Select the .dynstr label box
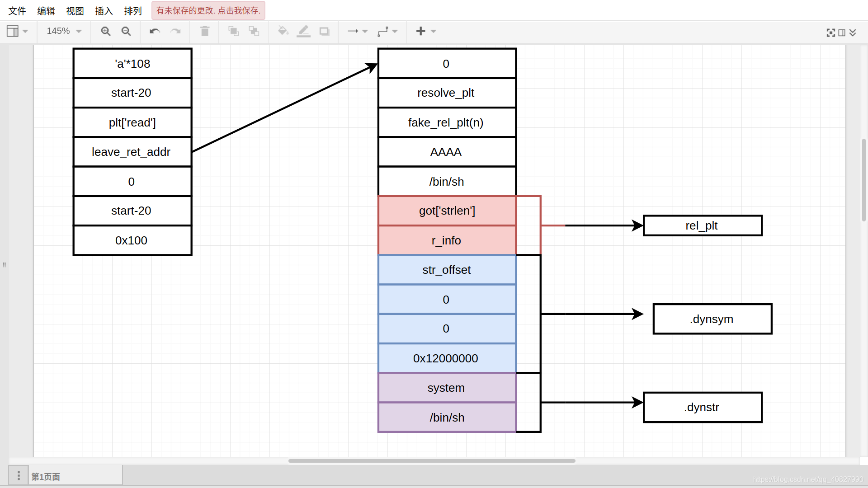Viewport: 868px width, 488px height. (x=703, y=407)
